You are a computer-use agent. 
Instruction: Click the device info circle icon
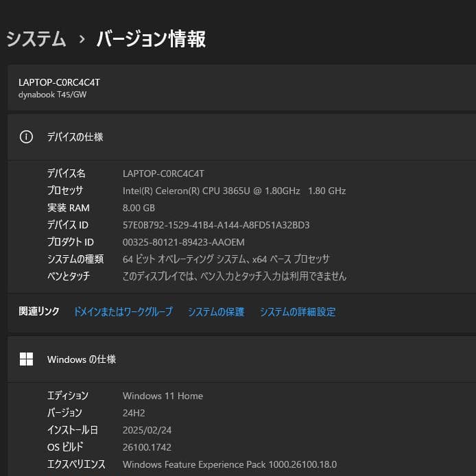26,136
